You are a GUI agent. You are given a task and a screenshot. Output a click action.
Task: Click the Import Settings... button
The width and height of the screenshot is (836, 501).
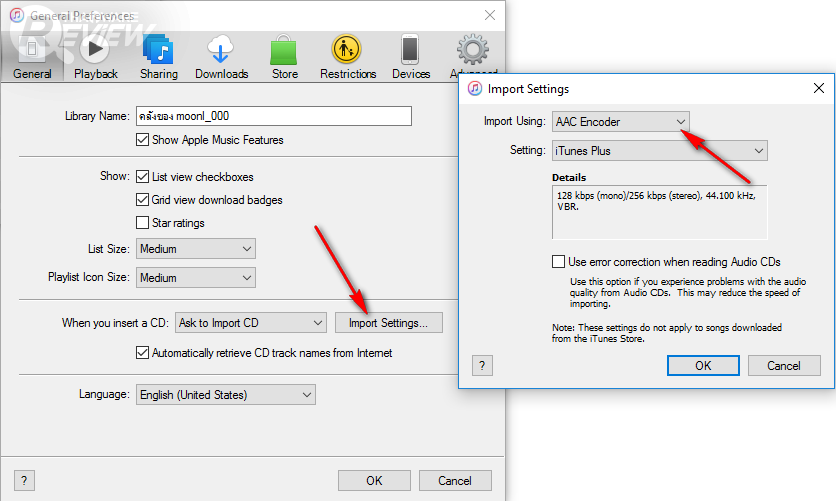tap(389, 322)
